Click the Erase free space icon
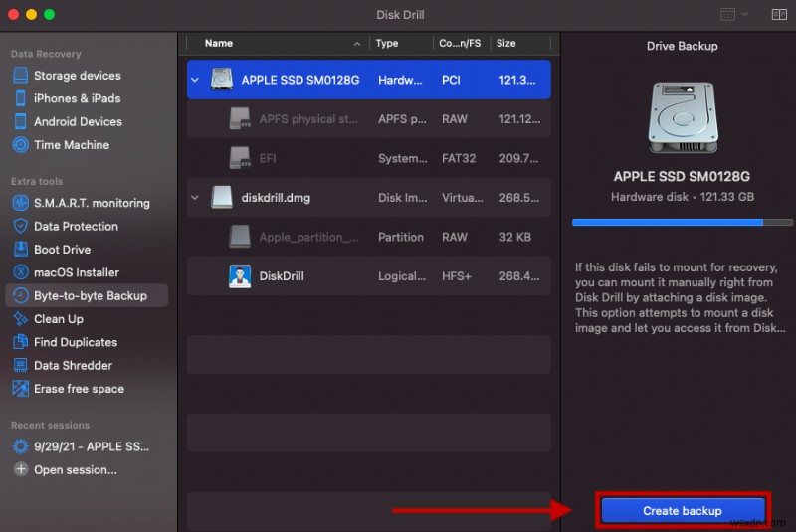Viewport: 796px width, 532px height. (x=20, y=389)
